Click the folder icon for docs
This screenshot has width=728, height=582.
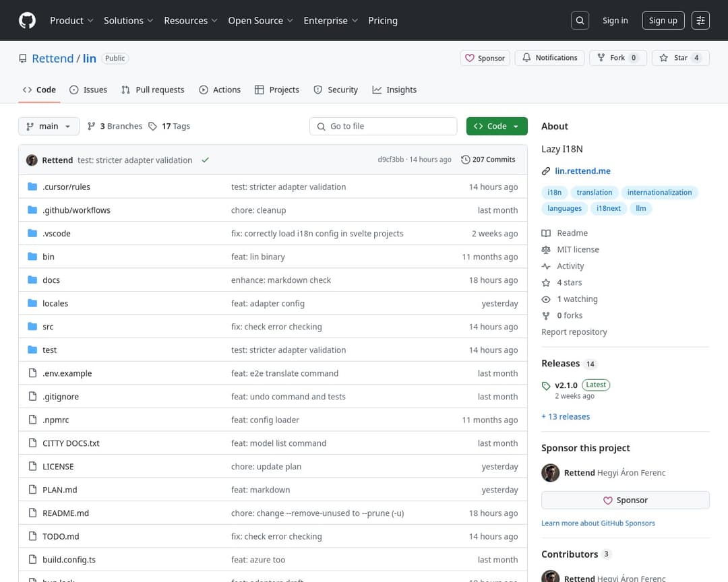[x=32, y=280]
